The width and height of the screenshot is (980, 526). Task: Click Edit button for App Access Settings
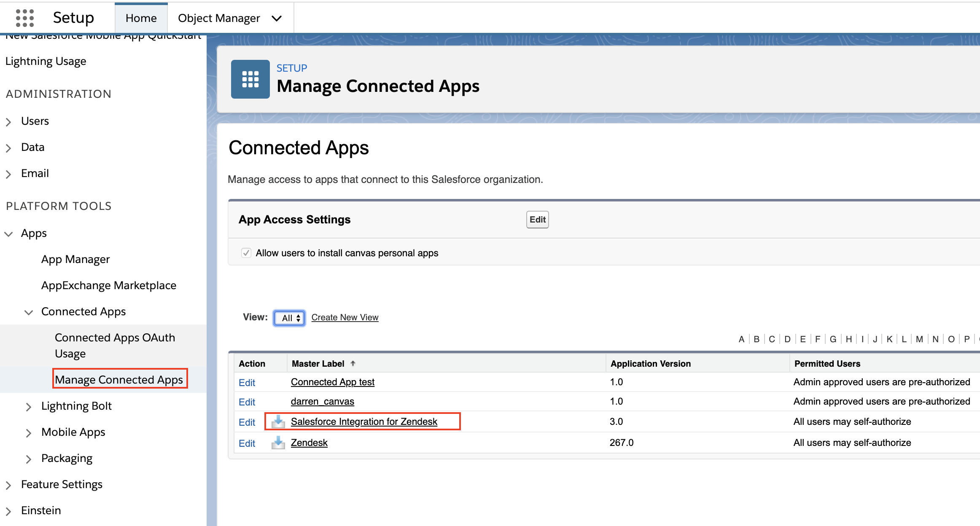[x=537, y=220]
